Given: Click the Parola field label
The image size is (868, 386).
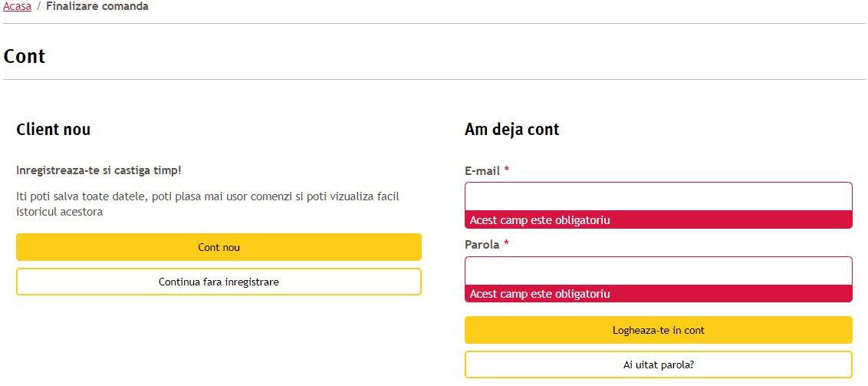Looking at the screenshot, I should (x=482, y=245).
